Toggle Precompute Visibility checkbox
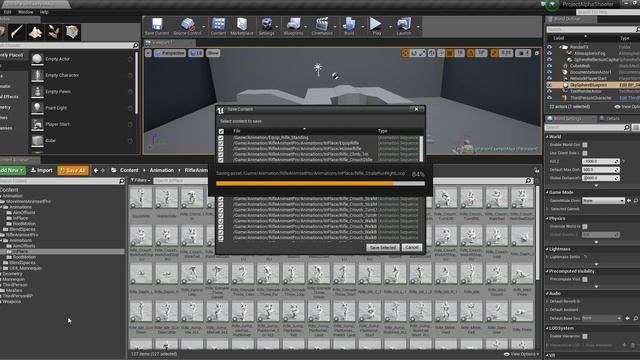 pos(585,279)
